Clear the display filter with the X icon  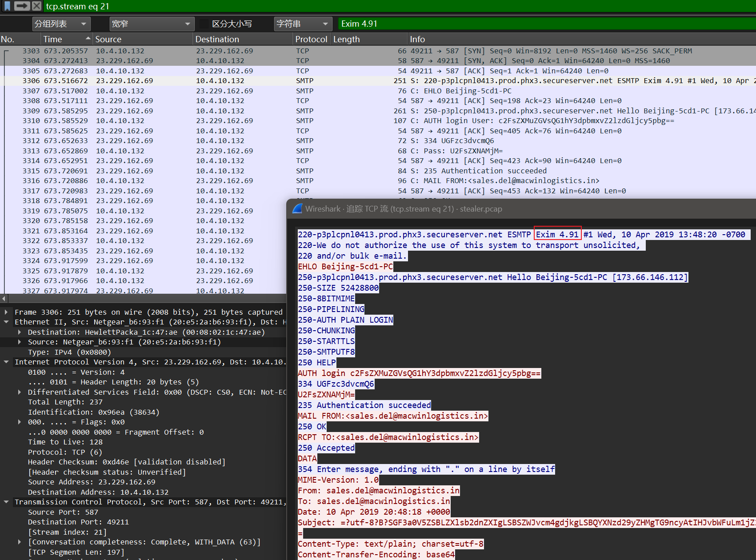(37, 6)
